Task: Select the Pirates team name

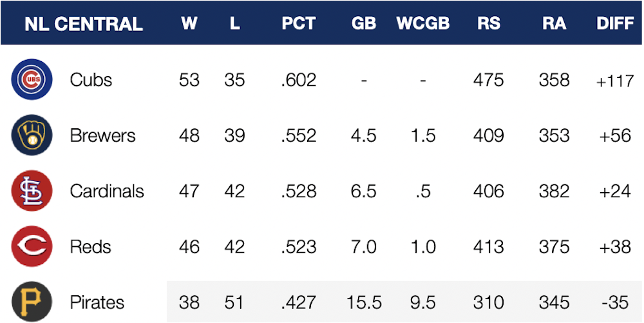Action: 97,302
